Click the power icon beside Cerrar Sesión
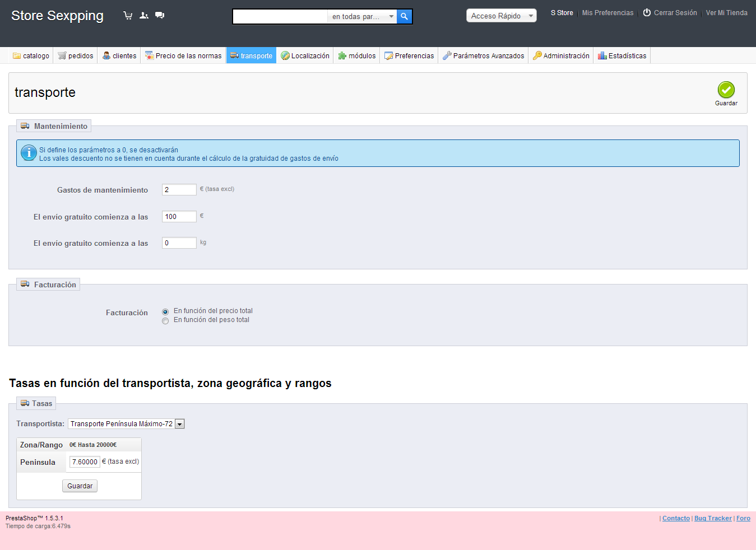 [x=647, y=12]
